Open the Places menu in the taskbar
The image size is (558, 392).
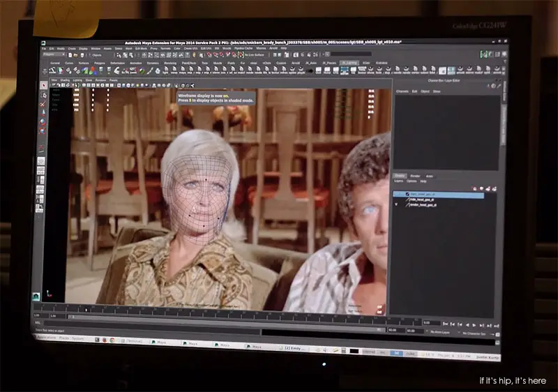click(64, 338)
